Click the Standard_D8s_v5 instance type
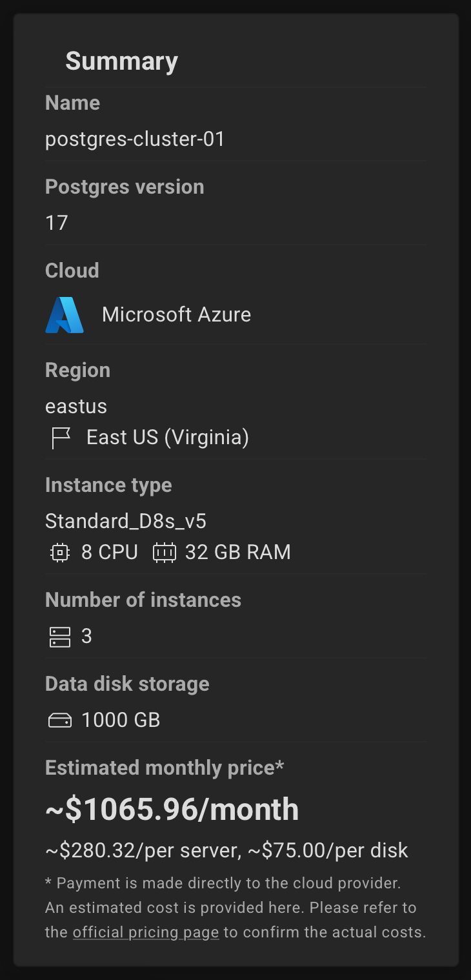Image resolution: width=471 pixels, height=980 pixels. coord(126,521)
